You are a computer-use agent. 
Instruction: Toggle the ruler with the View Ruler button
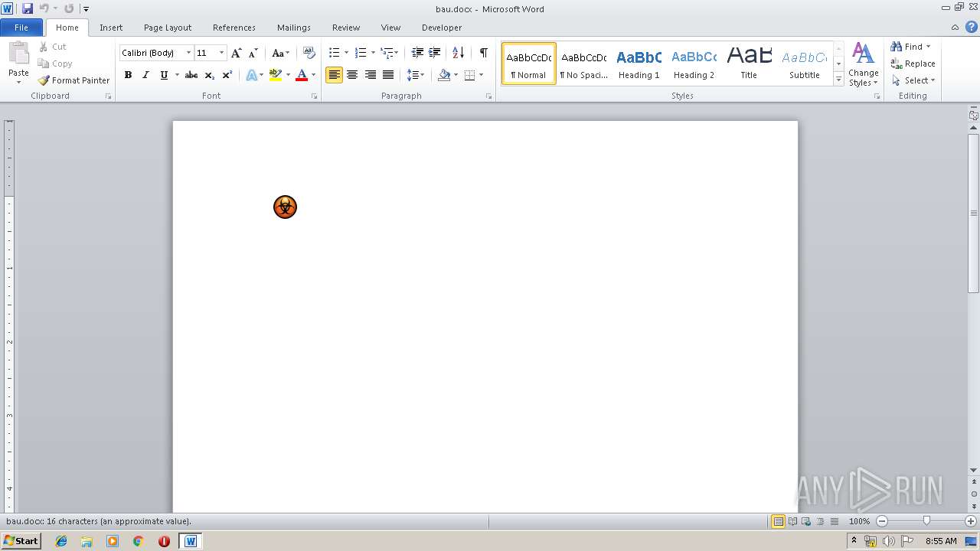[973, 116]
